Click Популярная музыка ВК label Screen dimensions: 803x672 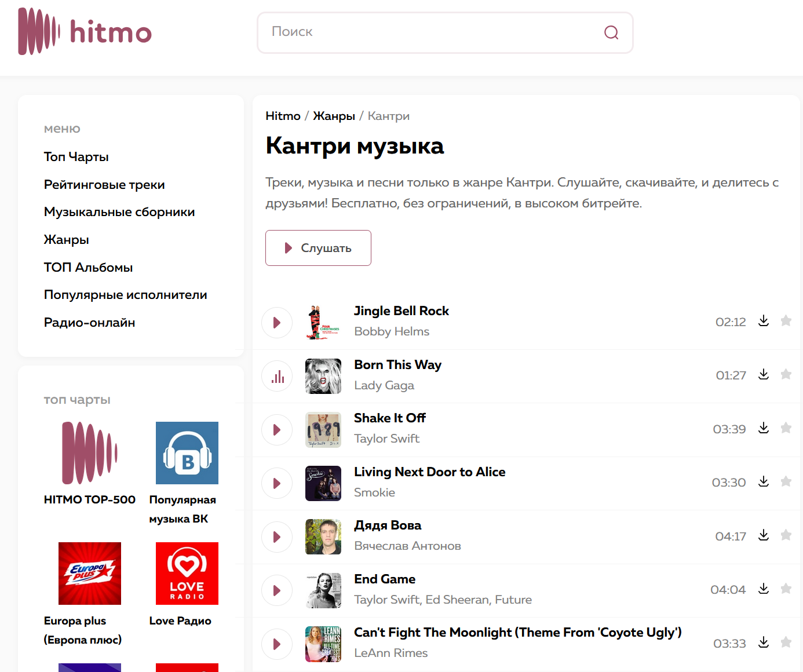(183, 509)
